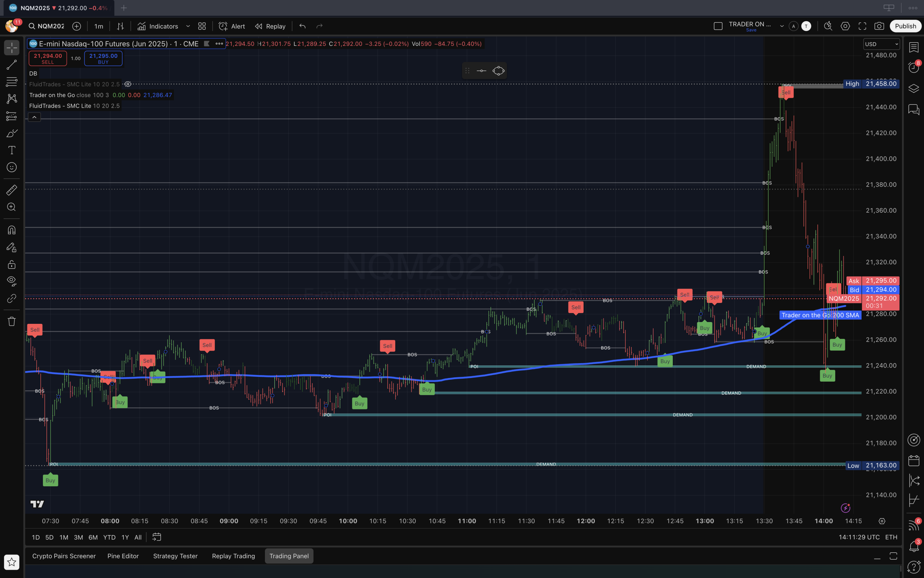Open the Indicators dialog
The height and width of the screenshot is (578, 924).
tap(158, 26)
